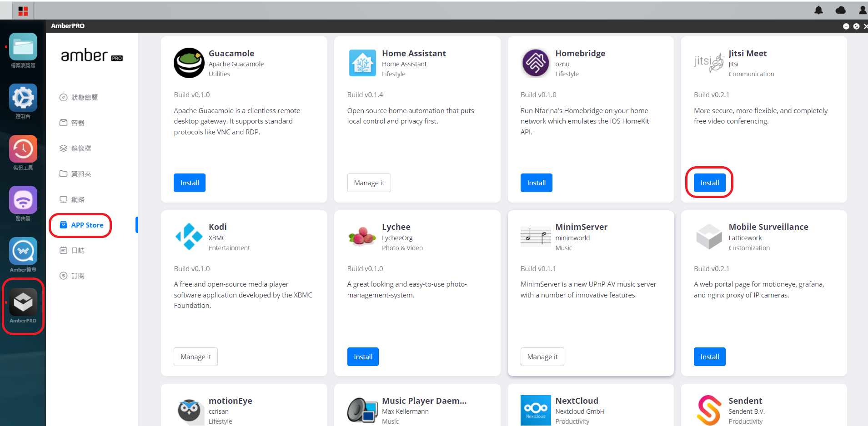Image resolution: width=868 pixels, height=426 pixels.
Task: Click the motionEye owl icon
Action: pos(189,411)
